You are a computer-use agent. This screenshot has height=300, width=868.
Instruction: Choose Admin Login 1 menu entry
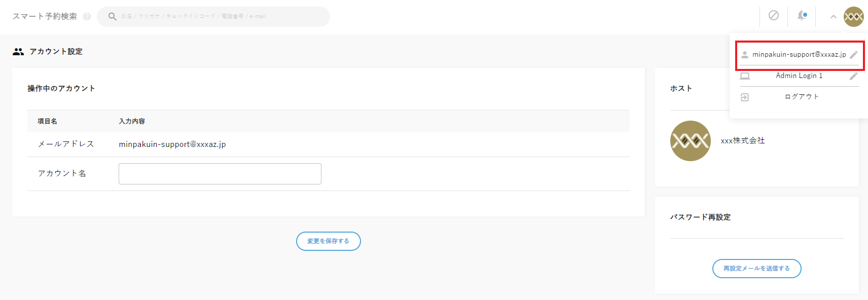pos(799,76)
